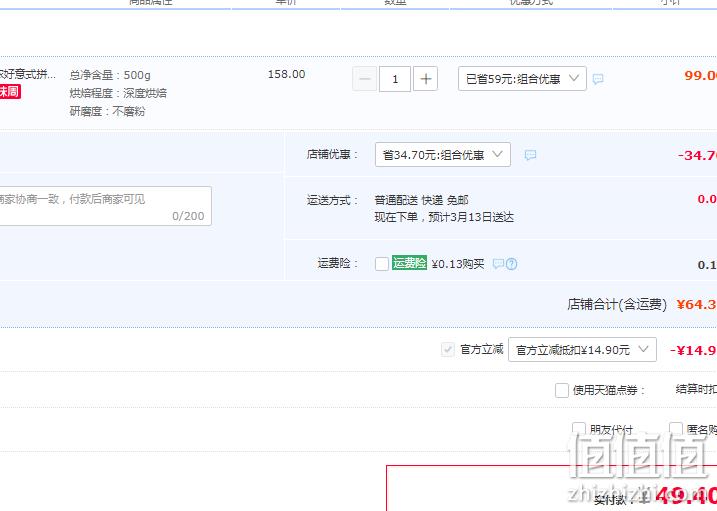
Task: Tick the 运费险 purchase checkbox
Action: (x=382, y=264)
